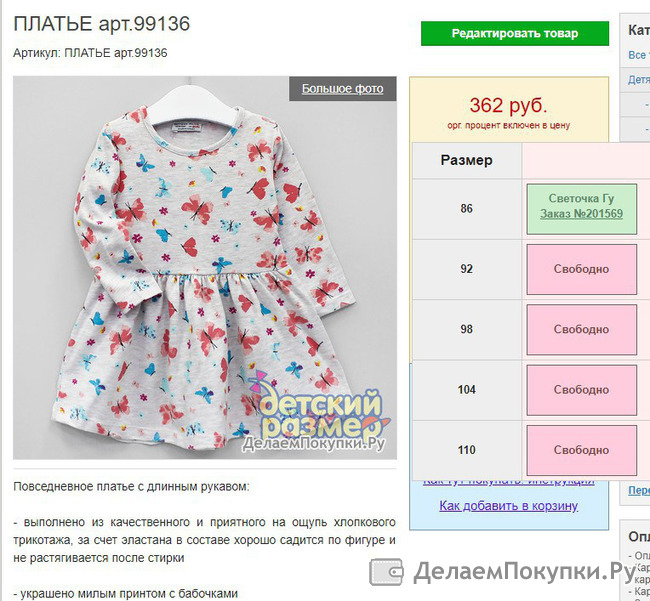The height and width of the screenshot is (601, 650).
Task: Open the Все category link in sidebar
Action: [637, 55]
